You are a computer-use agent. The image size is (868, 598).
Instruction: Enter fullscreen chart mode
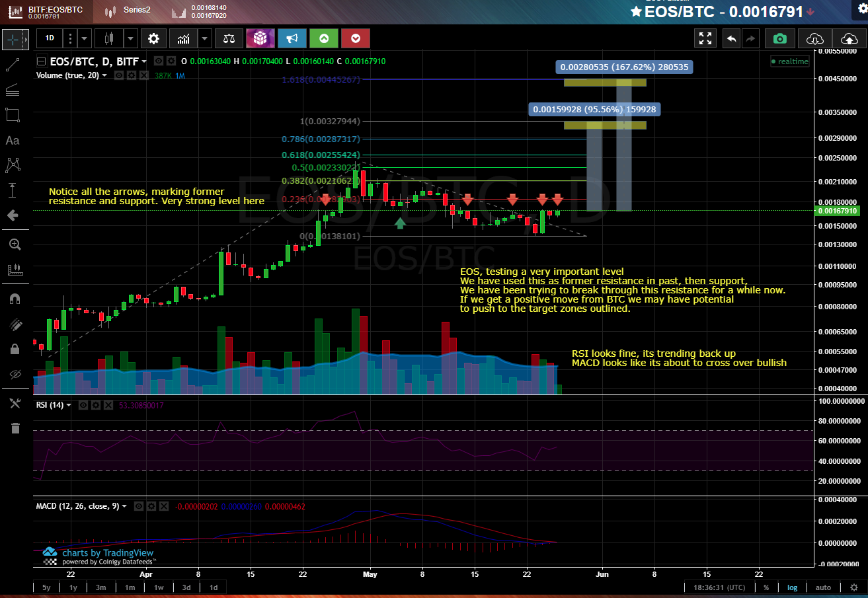pyautogui.click(x=705, y=38)
